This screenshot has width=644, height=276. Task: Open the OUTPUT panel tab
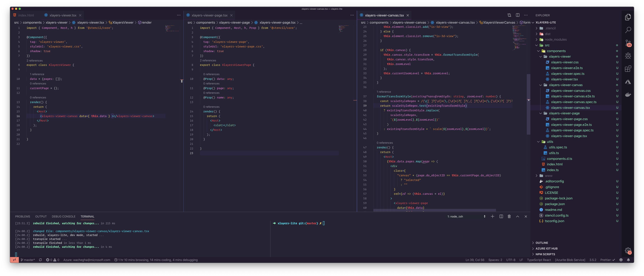(41, 217)
